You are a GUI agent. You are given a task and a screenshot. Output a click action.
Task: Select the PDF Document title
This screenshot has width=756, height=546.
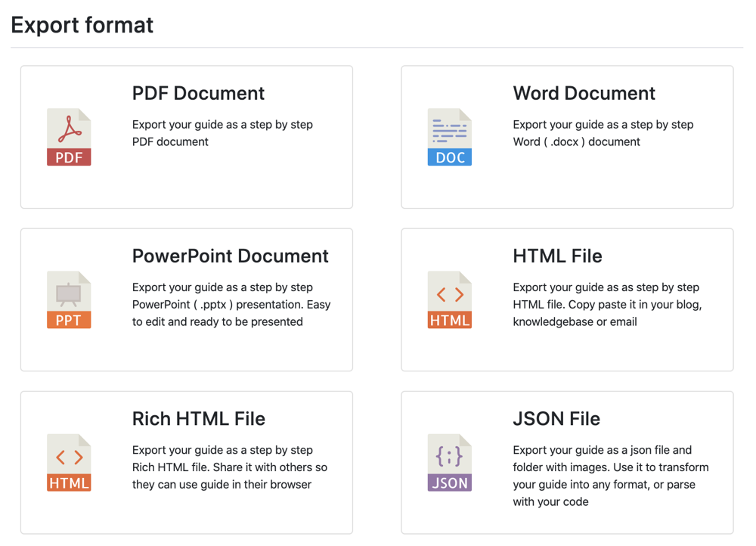point(198,93)
